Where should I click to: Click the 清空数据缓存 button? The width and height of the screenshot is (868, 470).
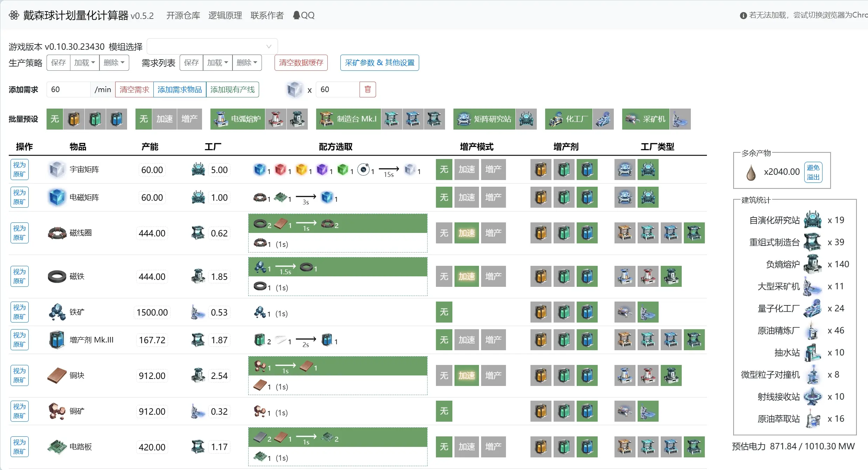pos(300,63)
